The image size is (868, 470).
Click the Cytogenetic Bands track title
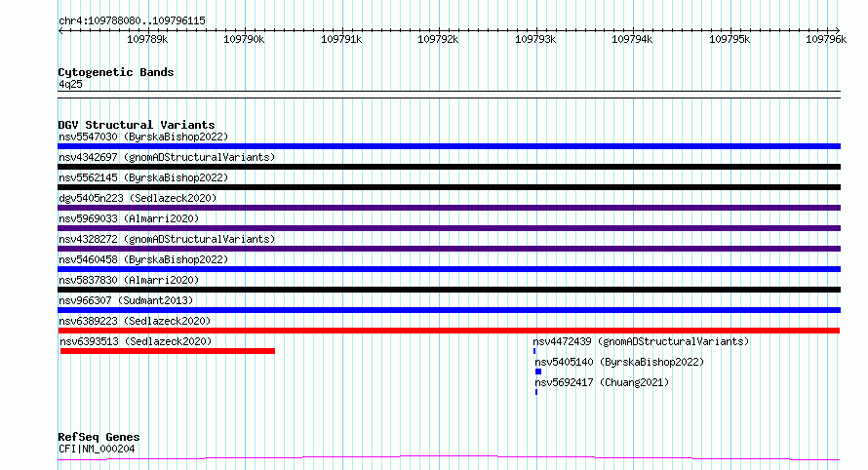(x=116, y=72)
